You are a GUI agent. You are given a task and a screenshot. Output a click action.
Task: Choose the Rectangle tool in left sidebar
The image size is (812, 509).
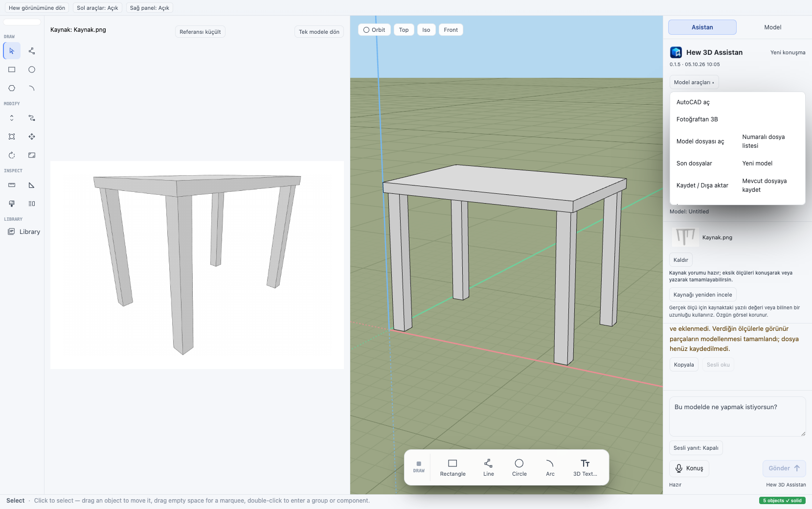[x=12, y=69]
